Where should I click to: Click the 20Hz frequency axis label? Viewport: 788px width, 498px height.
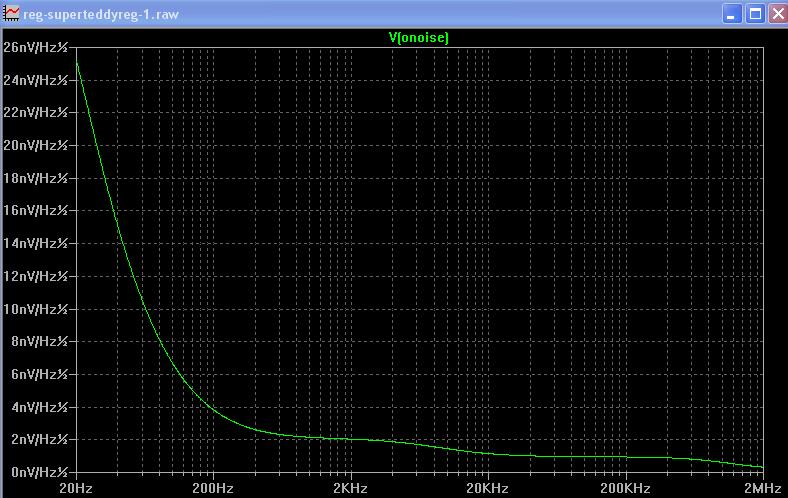(75, 488)
